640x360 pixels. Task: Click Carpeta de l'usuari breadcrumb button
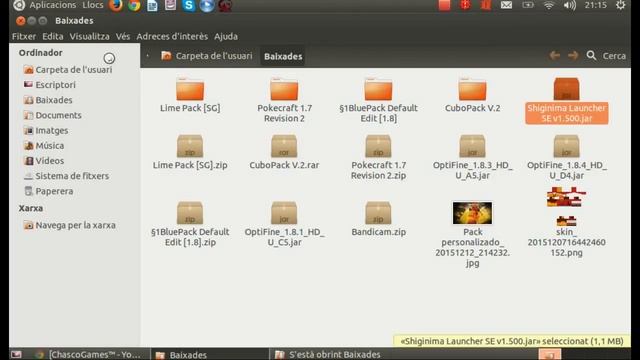[207, 56]
